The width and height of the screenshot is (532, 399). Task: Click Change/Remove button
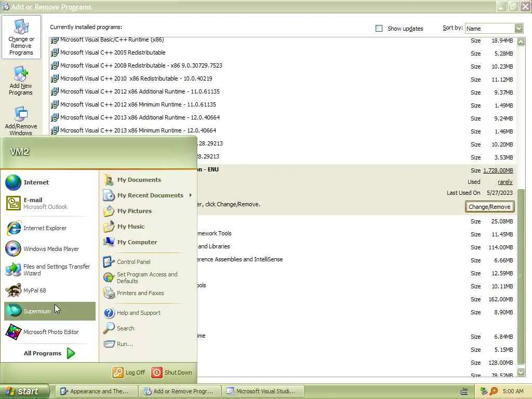coord(489,207)
